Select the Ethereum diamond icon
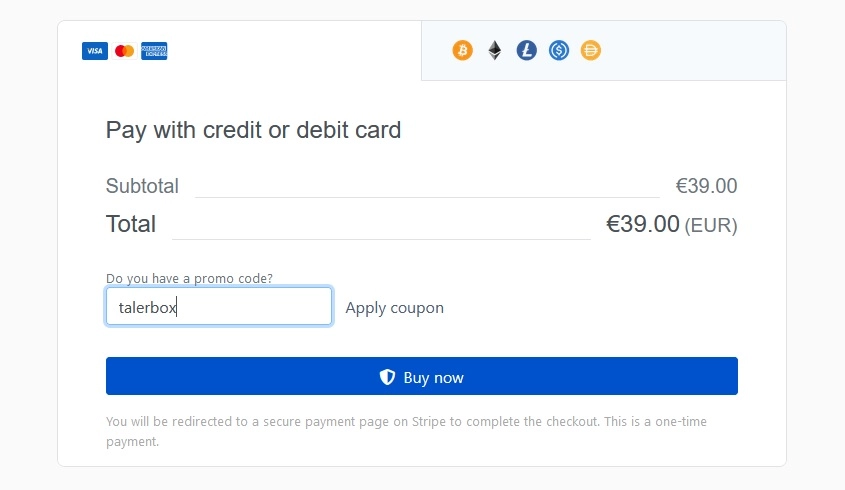Viewport: 845px width, 490px height. pyautogui.click(x=494, y=50)
